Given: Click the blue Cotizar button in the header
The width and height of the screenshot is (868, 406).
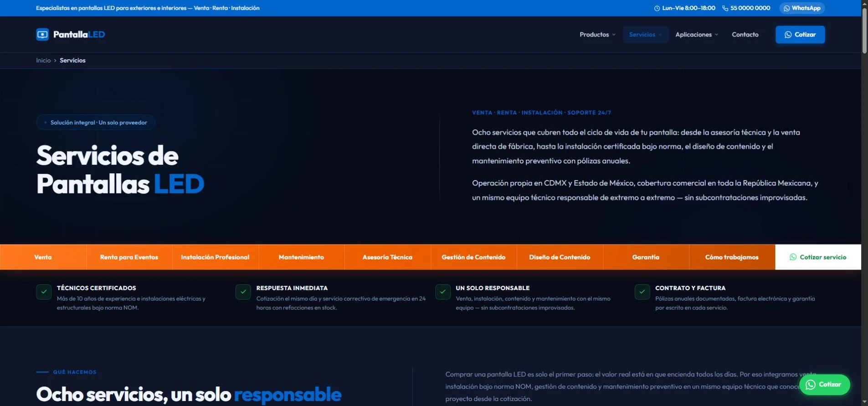Looking at the screenshot, I should tap(800, 35).
